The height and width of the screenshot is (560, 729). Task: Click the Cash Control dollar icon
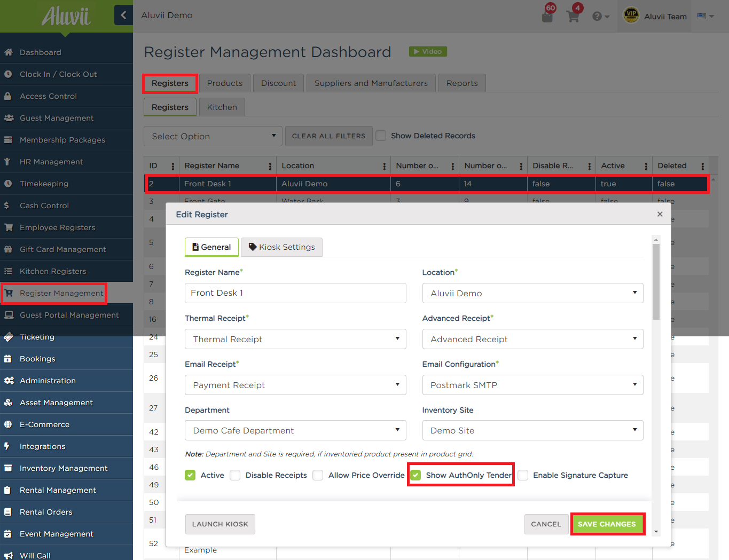point(7,206)
